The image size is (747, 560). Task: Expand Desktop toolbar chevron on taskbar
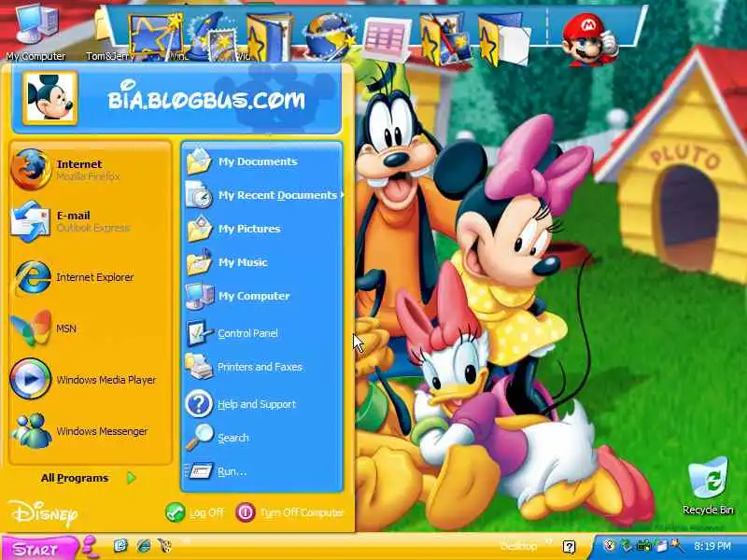click(x=548, y=542)
